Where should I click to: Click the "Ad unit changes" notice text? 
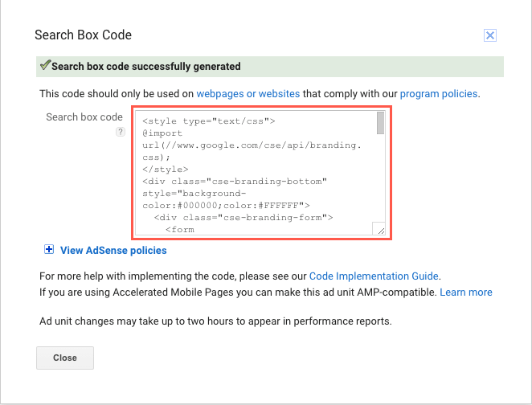(x=215, y=321)
